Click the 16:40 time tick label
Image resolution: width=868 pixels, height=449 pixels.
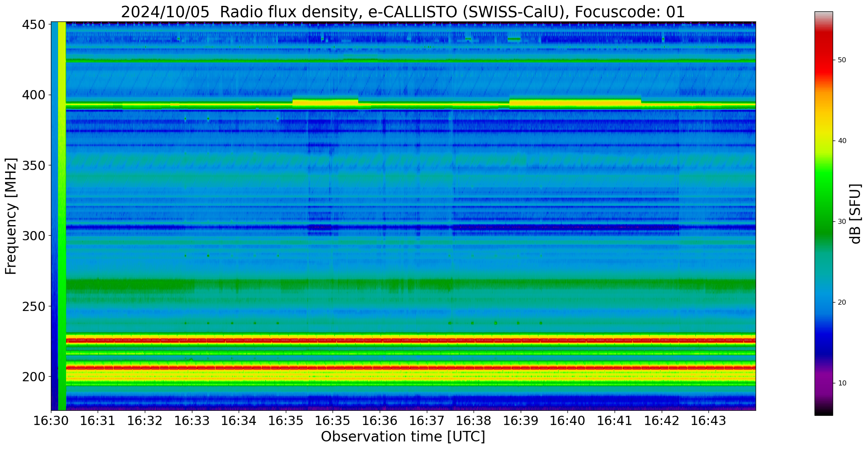568,420
